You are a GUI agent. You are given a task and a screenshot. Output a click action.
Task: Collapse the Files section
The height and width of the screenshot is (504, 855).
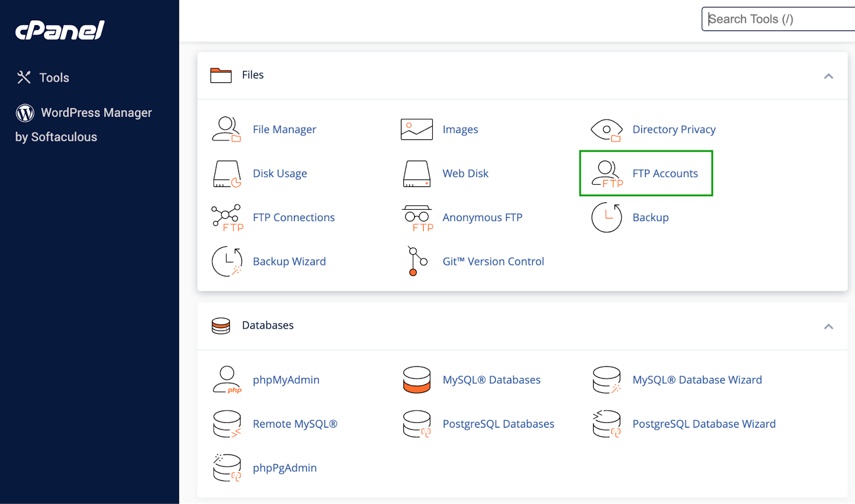(829, 76)
